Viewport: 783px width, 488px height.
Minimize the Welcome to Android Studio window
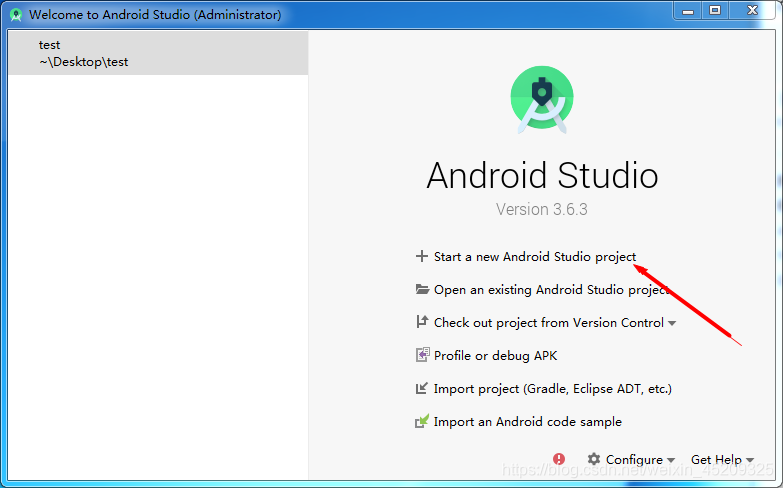(x=688, y=10)
